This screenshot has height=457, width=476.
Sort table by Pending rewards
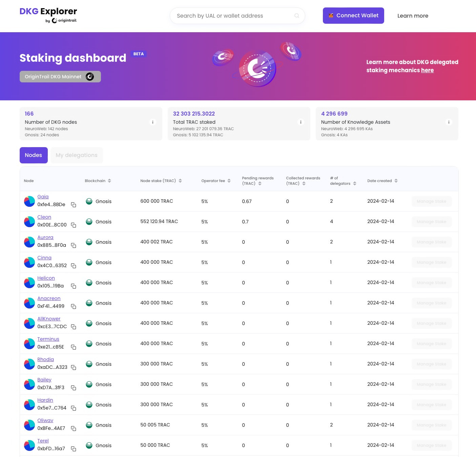[260, 183]
